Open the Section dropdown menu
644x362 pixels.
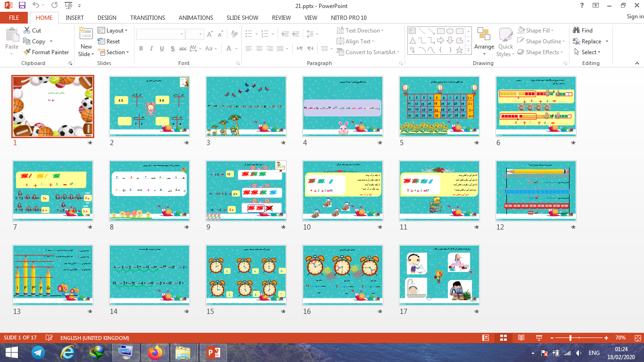(114, 52)
